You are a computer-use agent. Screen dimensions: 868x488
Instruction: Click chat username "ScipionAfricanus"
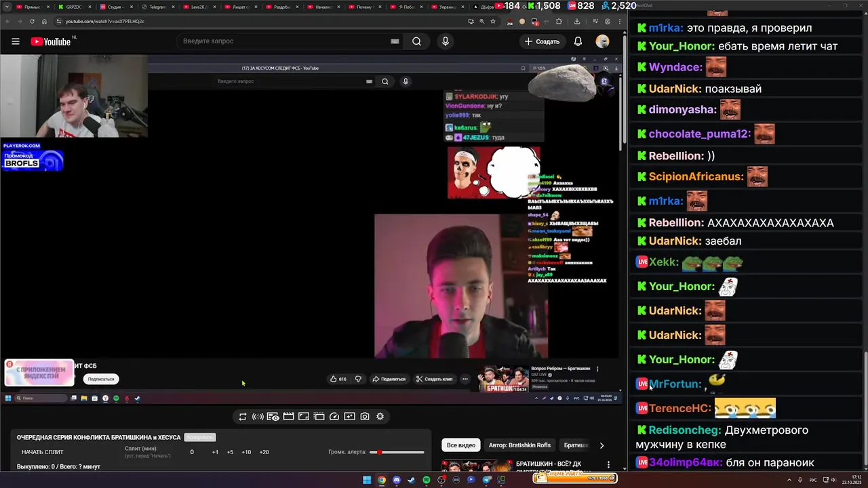696,177
